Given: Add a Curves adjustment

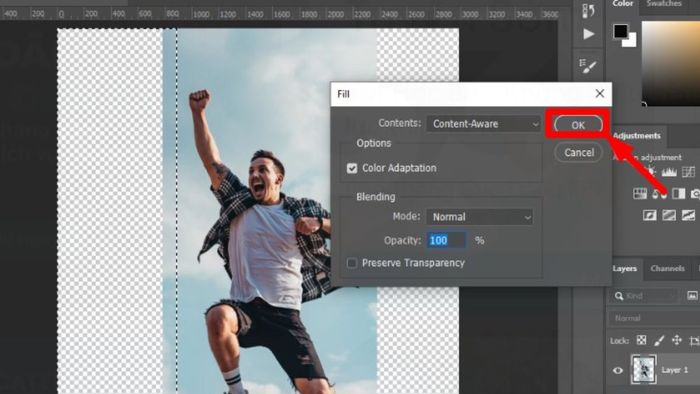Looking at the screenshot, I should click(x=688, y=172).
